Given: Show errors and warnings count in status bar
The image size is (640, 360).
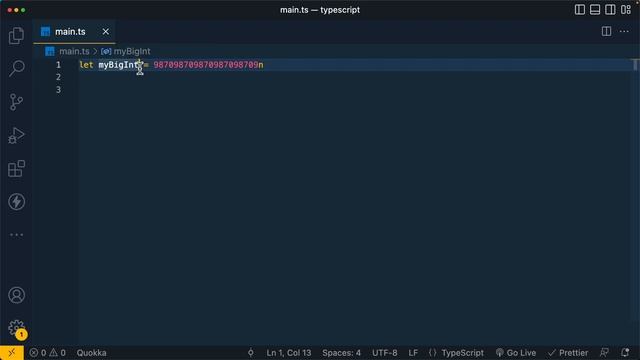Looking at the screenshot, I should click(47, 353).
